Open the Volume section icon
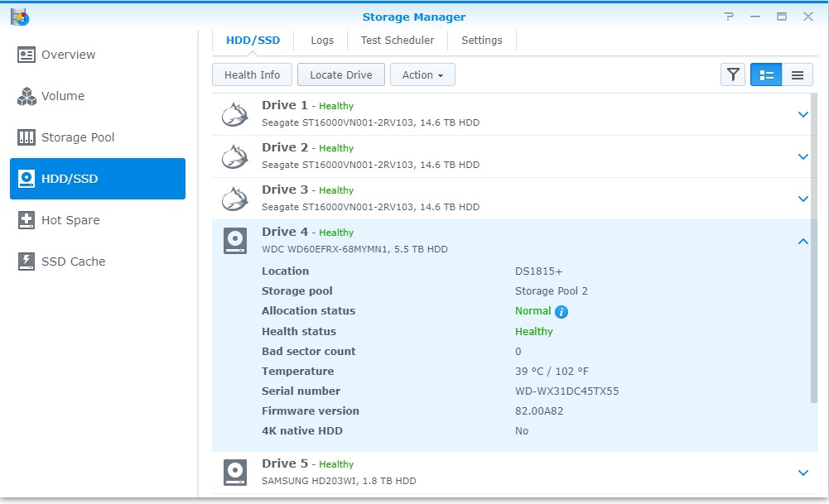The image size is (829, 504). 27,96
